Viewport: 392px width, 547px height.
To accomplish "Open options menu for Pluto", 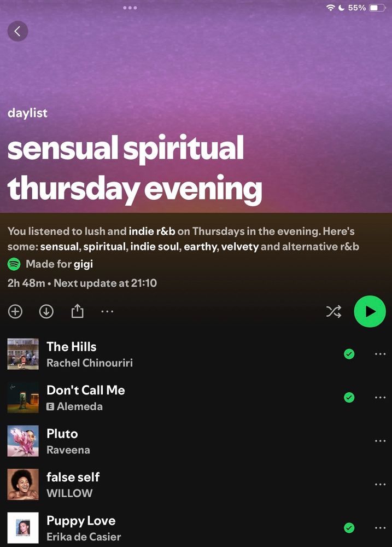I will pos(380,441).
